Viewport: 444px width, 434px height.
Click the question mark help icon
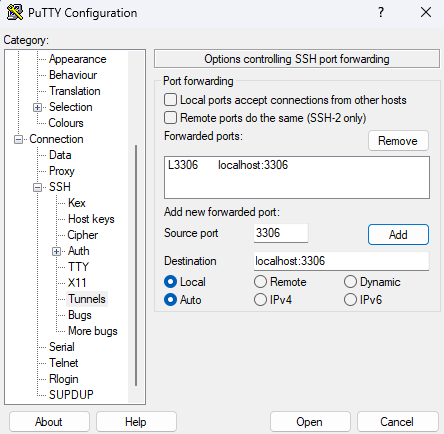(x=381, y=12)
